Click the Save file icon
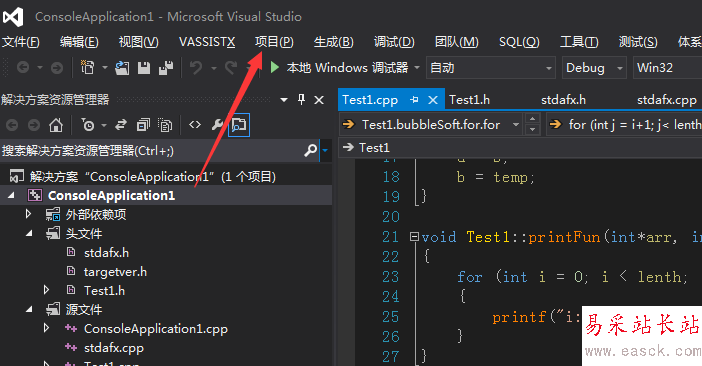 click(144, 68)
